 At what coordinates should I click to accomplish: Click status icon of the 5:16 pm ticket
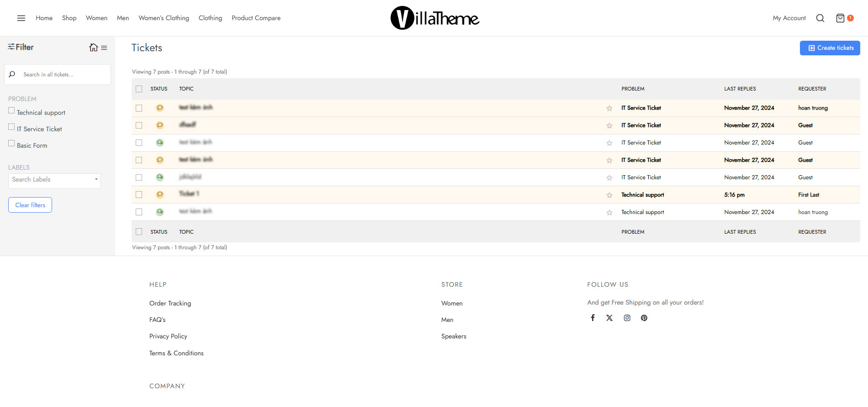click(x=160, y=194)
